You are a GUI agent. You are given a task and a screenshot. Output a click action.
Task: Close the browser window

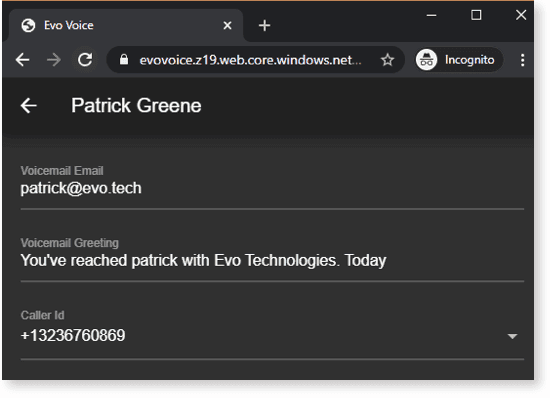[x=521, y=15]
